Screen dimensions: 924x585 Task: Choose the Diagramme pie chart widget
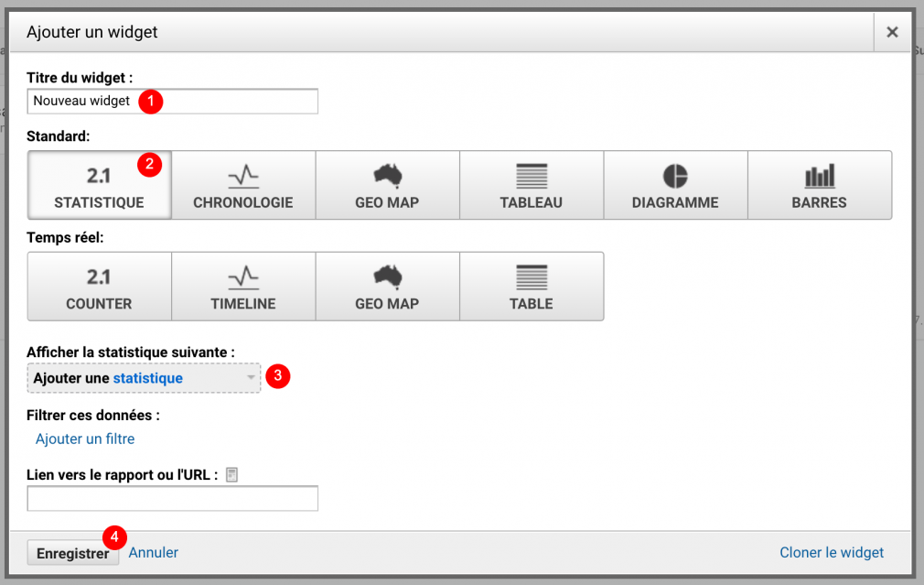[675, 185]
